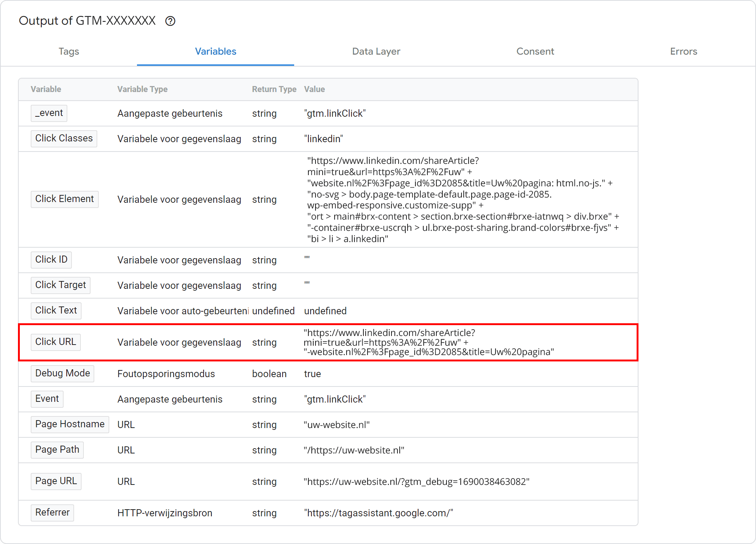The image size is (756, 544).
Task: Show the Errors tab
Action: coord(683,51)
